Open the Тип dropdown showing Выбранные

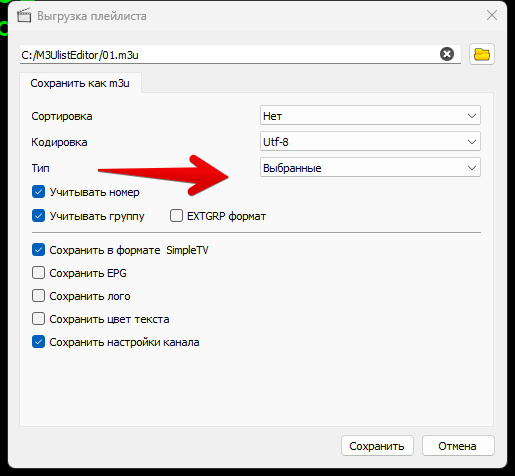pos(370,167)
